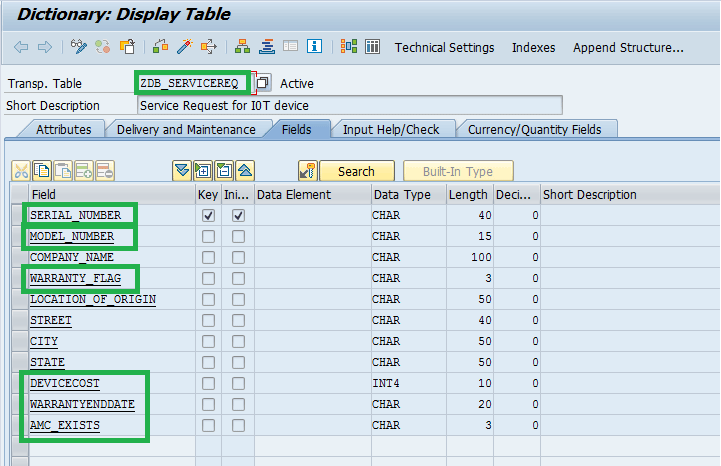Click the WARRANTYENDDATE field name
The height and width of the screenshot is (466, 721).
tap(82, 404)
